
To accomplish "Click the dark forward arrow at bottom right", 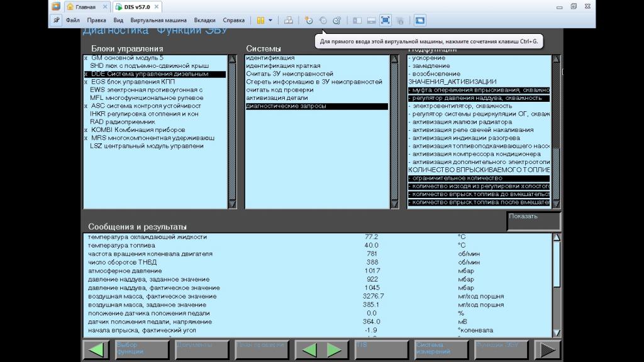I will [548, 350].
